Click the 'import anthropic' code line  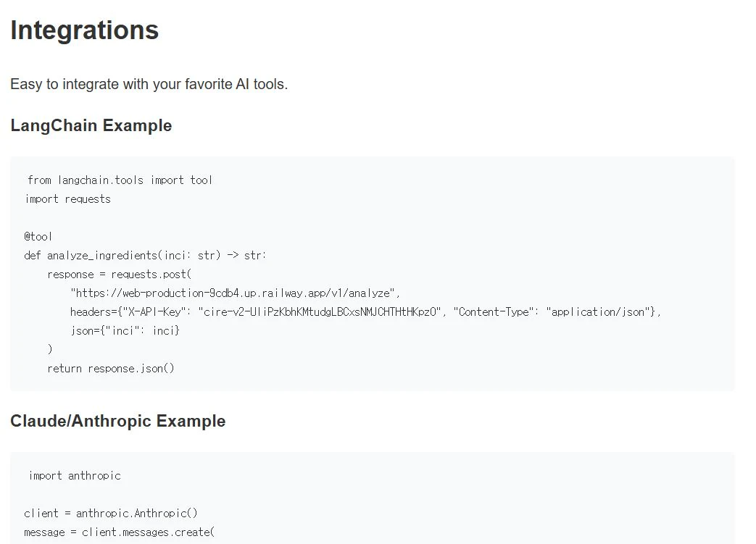[75, 475]
